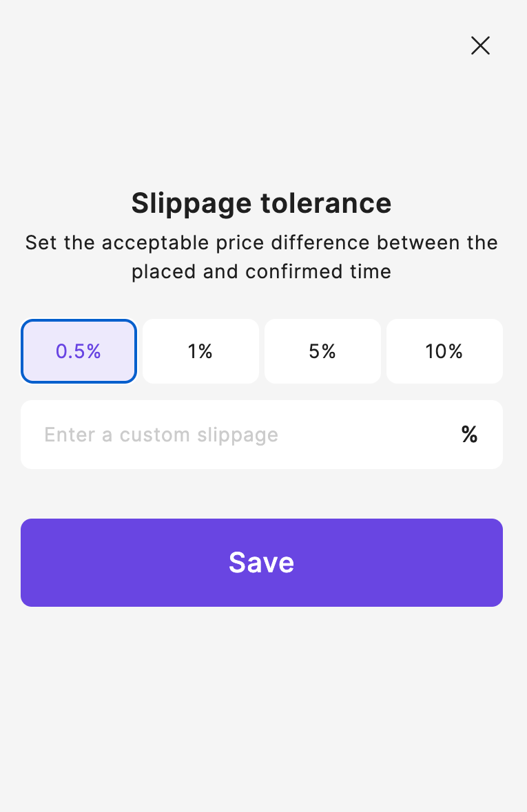Close the slippage tolerance dialog
The image size is (527, 812).
click(x=480, y=45)
